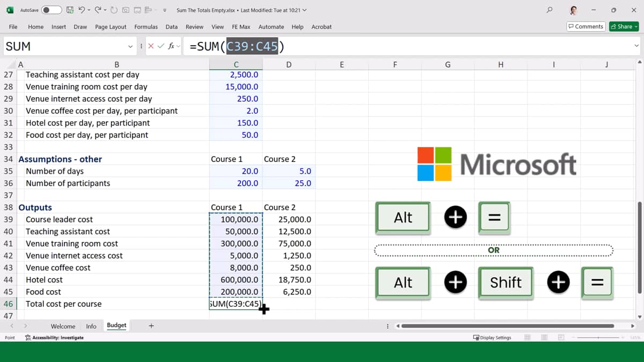
Task: Click the horizontal scrollbar thumb
Action: coord(508,326)
